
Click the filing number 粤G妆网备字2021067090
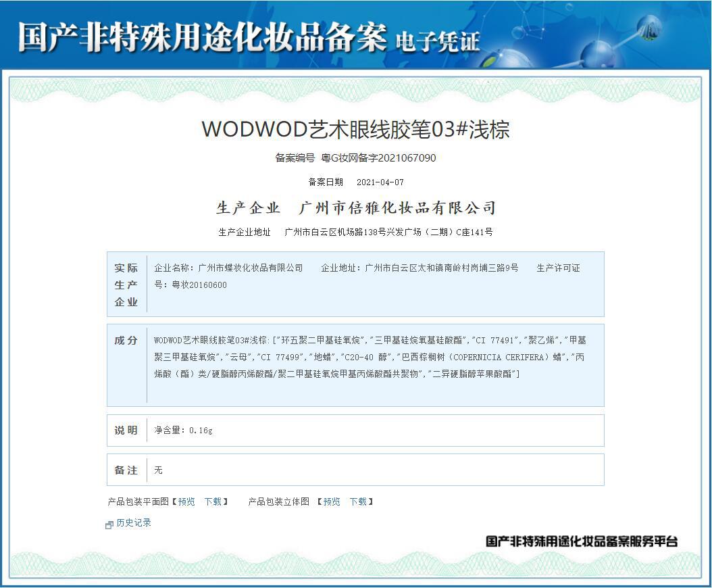[378, 158]
